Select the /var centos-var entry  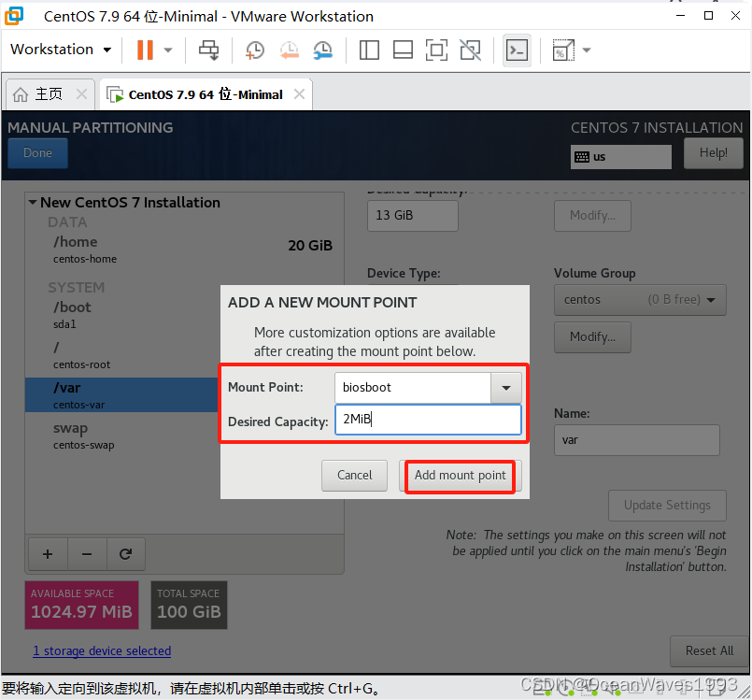coord(122,394)
